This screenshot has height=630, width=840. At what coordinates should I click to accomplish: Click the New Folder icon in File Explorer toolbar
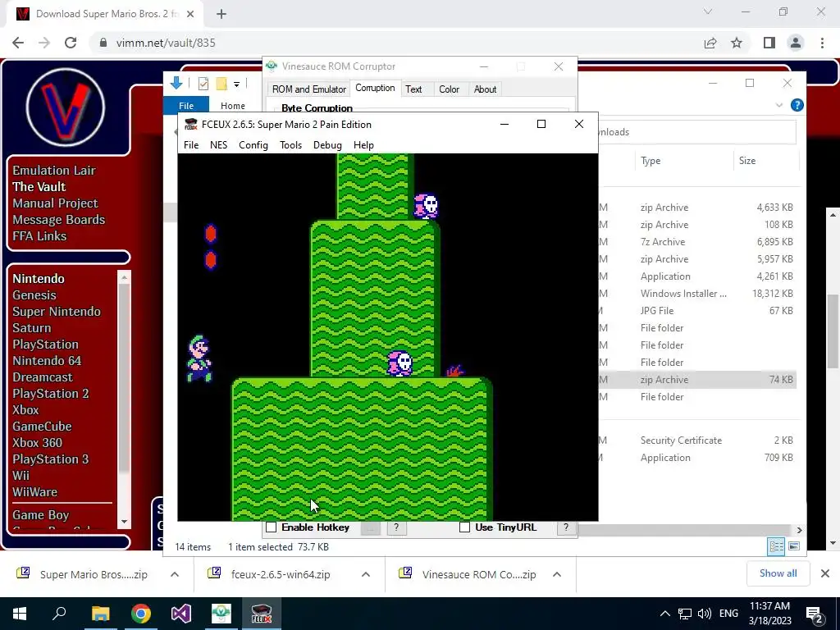[x=221, y=84]
